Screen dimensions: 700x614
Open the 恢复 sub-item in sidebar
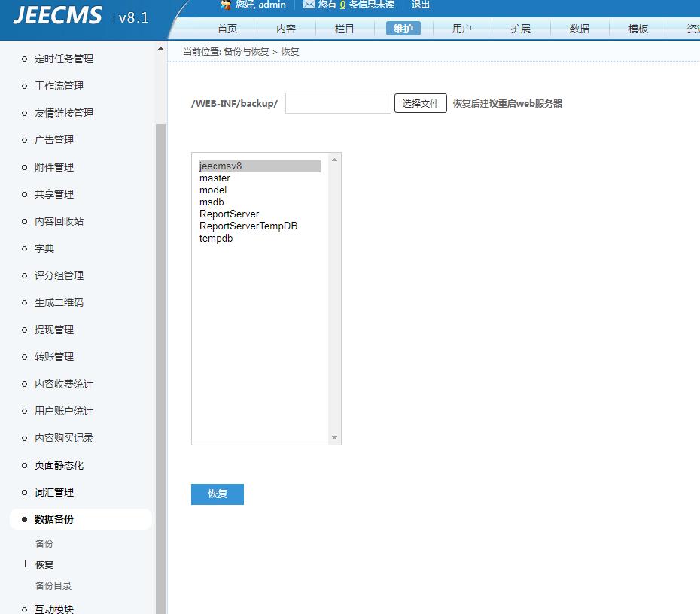[44, 564]
